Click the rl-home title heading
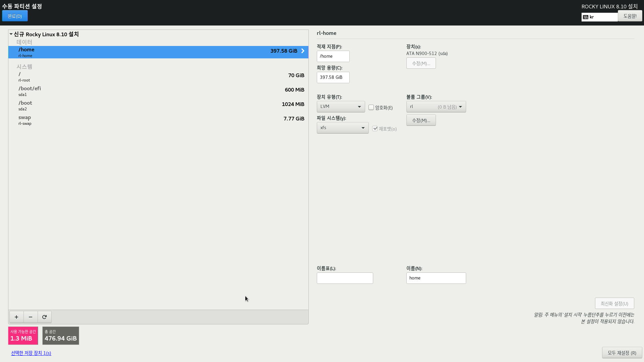The image size is (644, 362). (327, 33)
